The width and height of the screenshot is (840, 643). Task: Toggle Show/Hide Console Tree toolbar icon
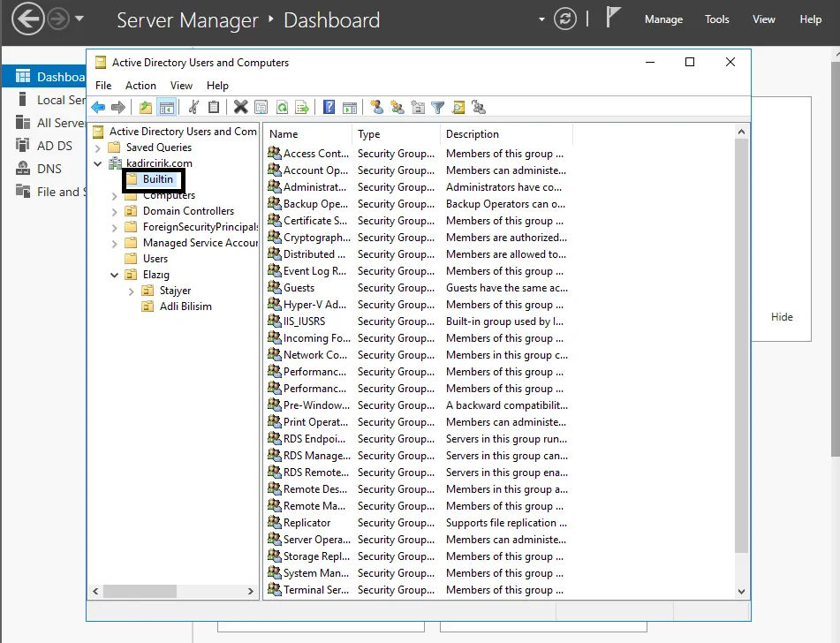167,107
